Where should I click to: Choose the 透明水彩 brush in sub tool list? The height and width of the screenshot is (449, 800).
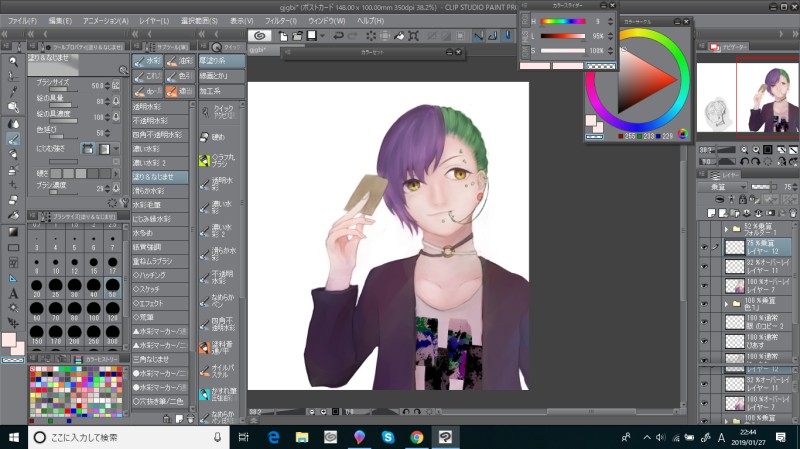pyautogui.click(x=160, y=107)
